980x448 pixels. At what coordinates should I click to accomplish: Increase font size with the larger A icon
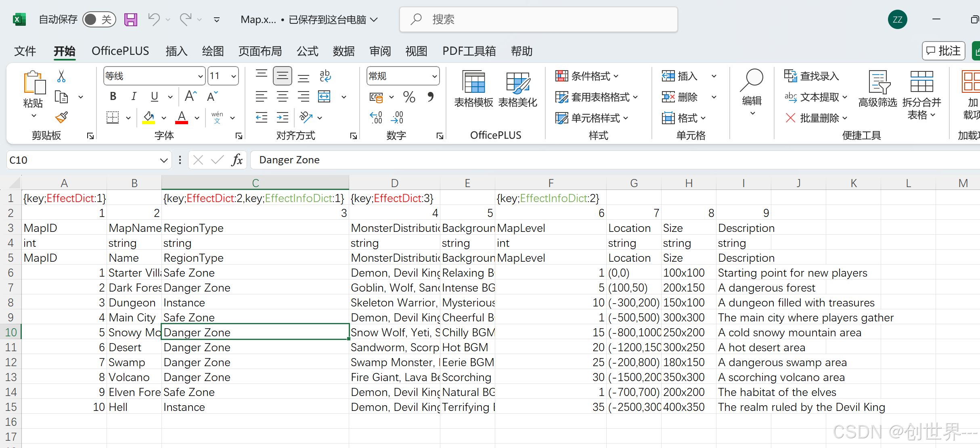point(191,96)
